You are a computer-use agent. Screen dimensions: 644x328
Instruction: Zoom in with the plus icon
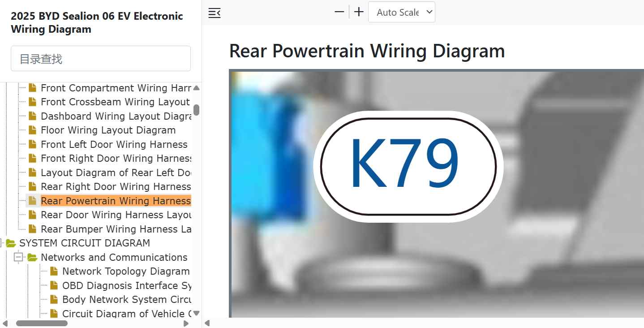(359, 12)
